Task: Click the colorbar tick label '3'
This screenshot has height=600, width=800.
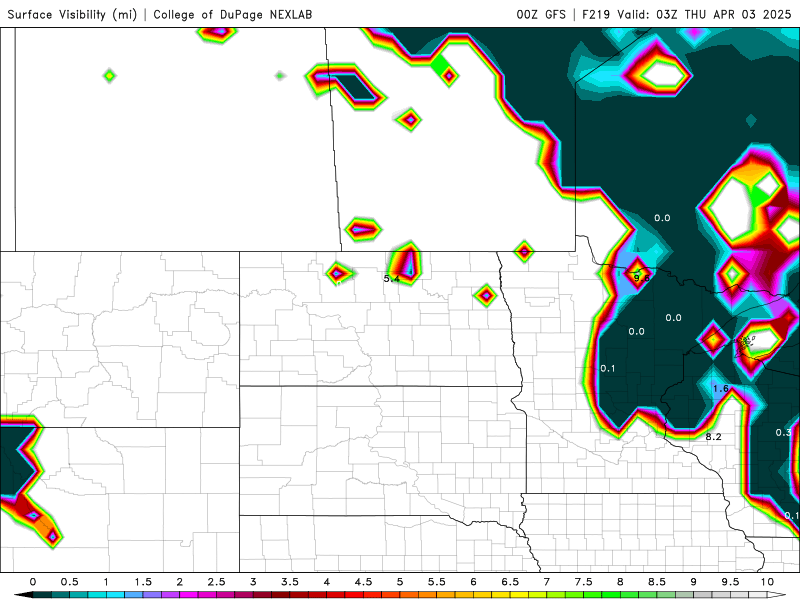Action: coord(253,582)
